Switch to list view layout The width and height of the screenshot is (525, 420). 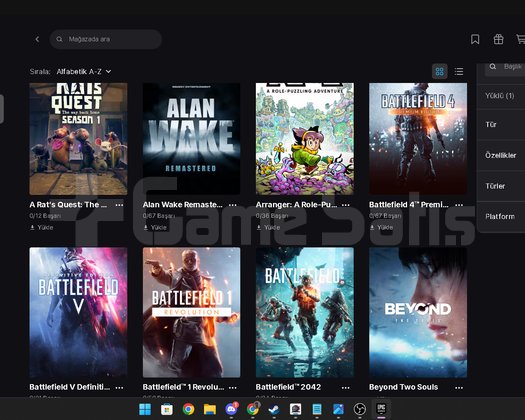point(459,71)
